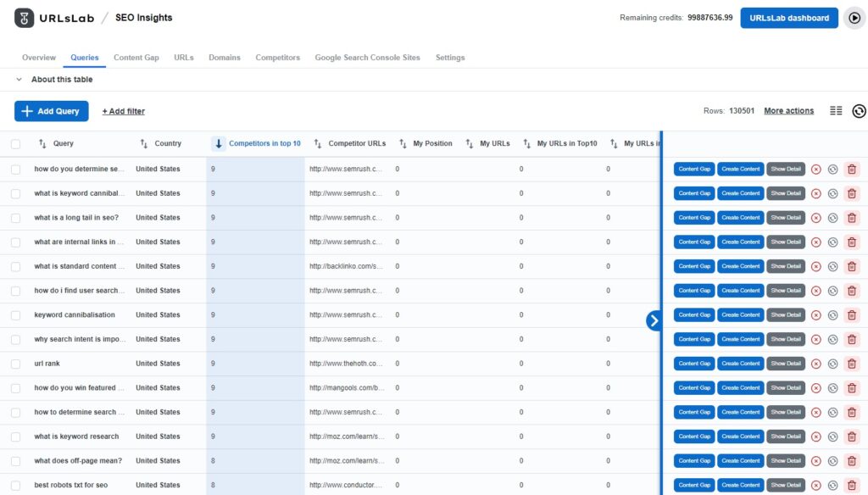The height and width of the screenshot is (495, 868).
Task: Open the URLsLab dashboard button
Action: coord(789,18)
